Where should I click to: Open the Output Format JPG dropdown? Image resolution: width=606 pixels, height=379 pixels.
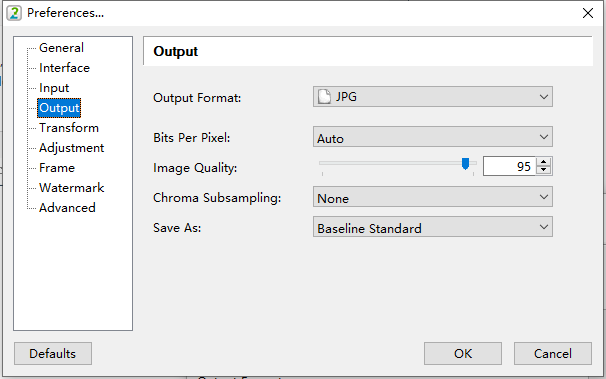[432, 97]
